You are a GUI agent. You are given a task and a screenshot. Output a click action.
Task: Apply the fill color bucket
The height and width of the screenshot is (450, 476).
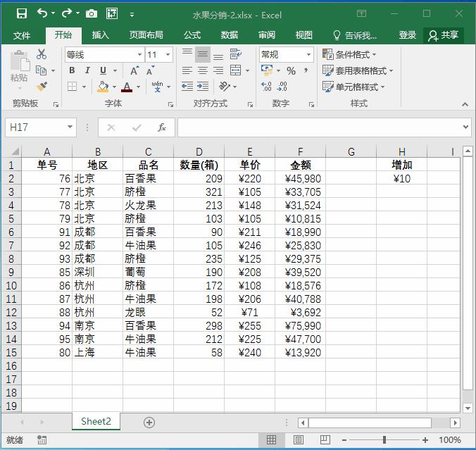[103, 87]
